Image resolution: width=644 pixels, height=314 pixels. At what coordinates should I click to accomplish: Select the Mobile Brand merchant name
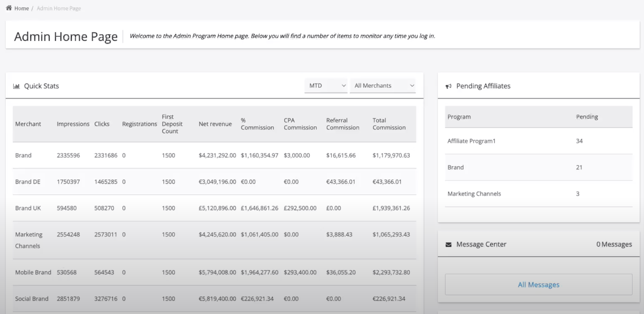click(33, 273)
